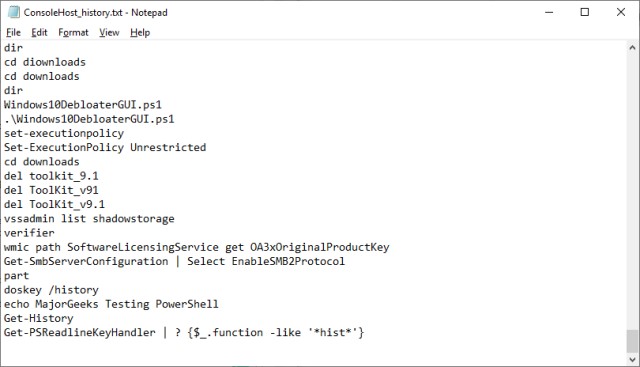Click the wmic OA3xOriginalProductKey line
The image size is (640, 367).
[197, 247]
